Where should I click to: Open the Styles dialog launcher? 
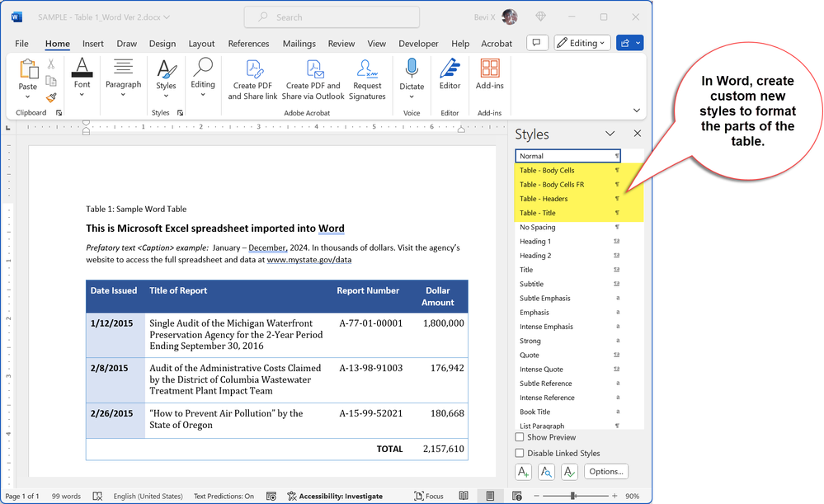tap(181, 113)
